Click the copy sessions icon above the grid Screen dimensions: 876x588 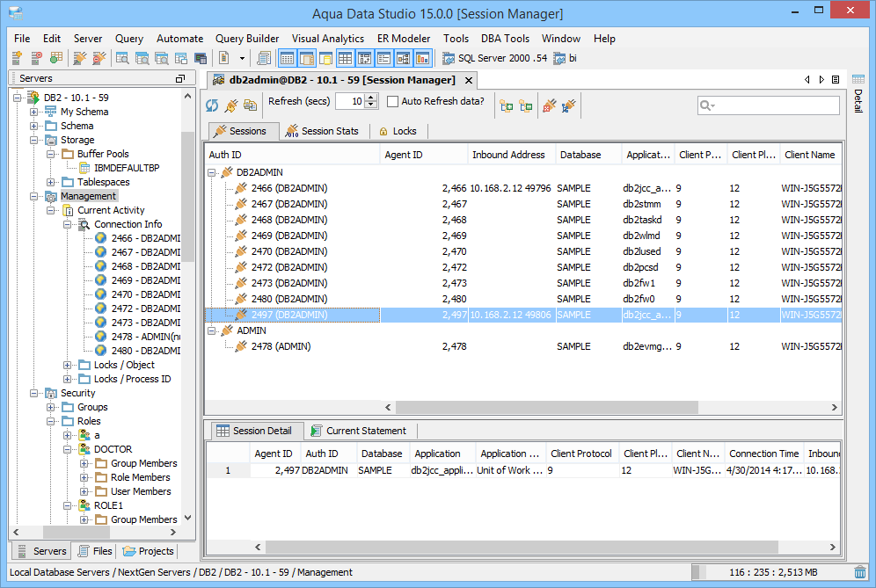point(250,105)
